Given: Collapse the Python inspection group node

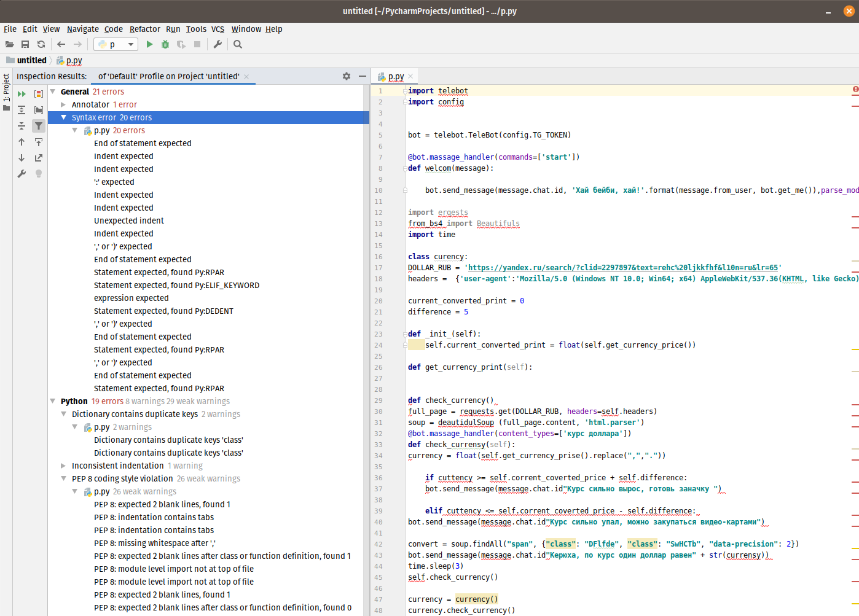Looking at the screenshot, I should [53, 401].
